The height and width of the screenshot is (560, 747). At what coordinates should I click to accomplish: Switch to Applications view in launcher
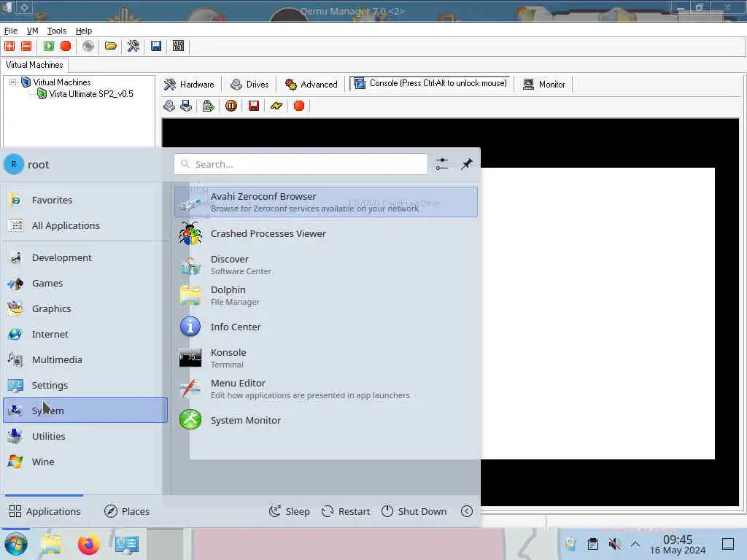[44, 511]
